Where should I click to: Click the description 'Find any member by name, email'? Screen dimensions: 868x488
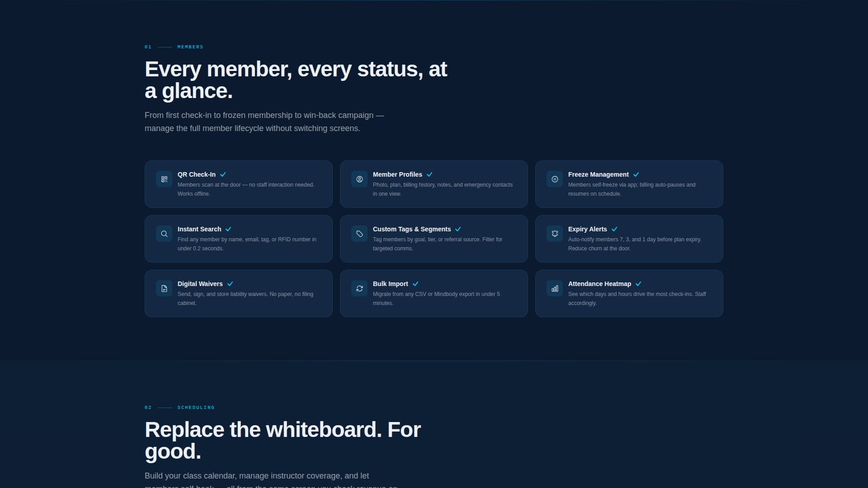pos(247,244)
